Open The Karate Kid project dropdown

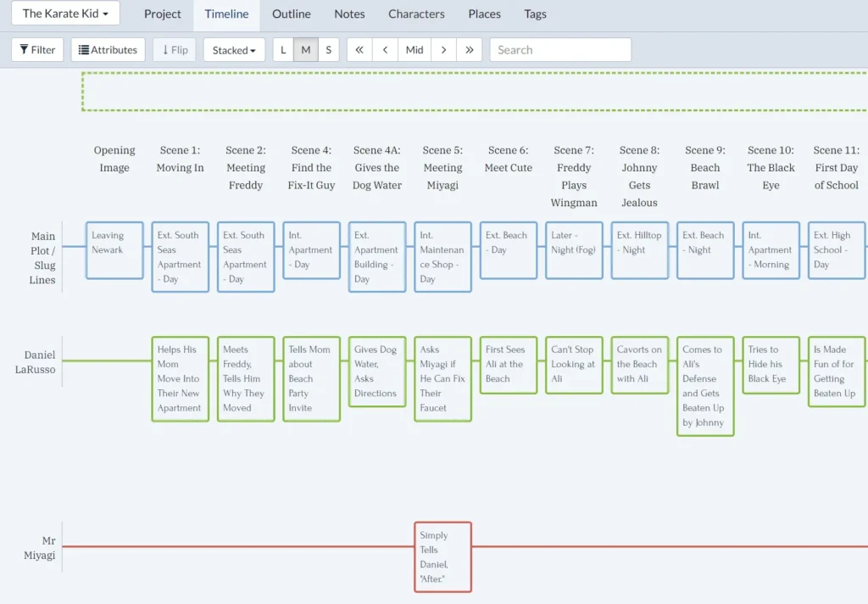65,14
